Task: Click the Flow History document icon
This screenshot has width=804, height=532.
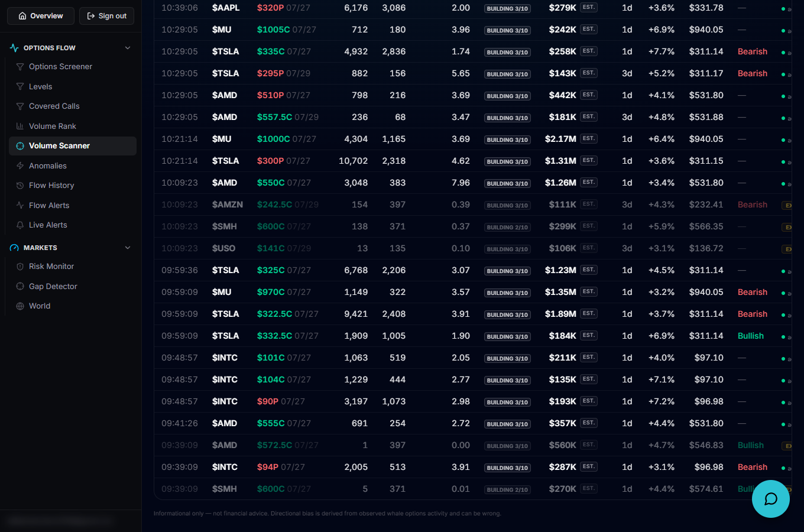Action: (20, 186)
